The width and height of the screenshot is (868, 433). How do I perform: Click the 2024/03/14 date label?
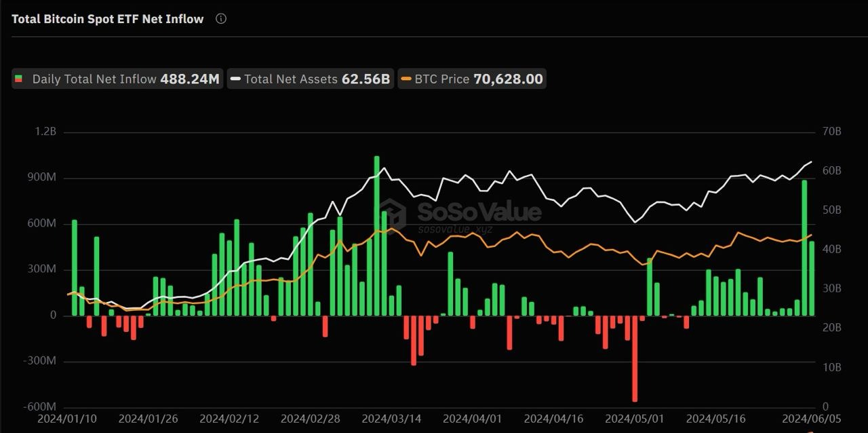click(392, 419)
